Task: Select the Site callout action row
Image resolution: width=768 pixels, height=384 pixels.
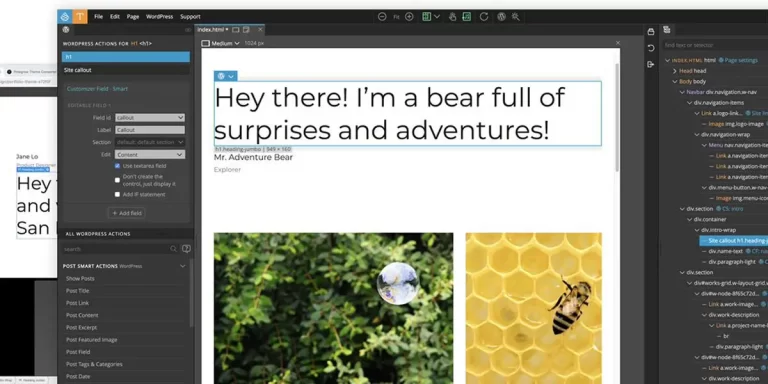Action: point(126,70)
